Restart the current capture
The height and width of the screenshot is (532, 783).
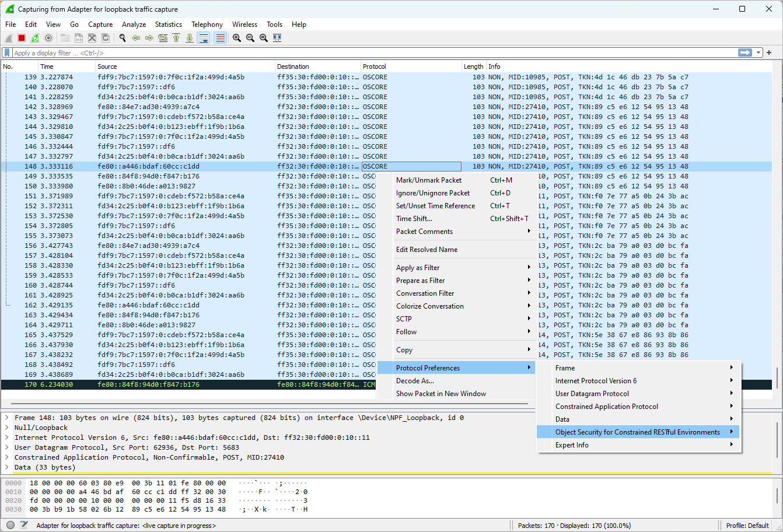(35, 38)
